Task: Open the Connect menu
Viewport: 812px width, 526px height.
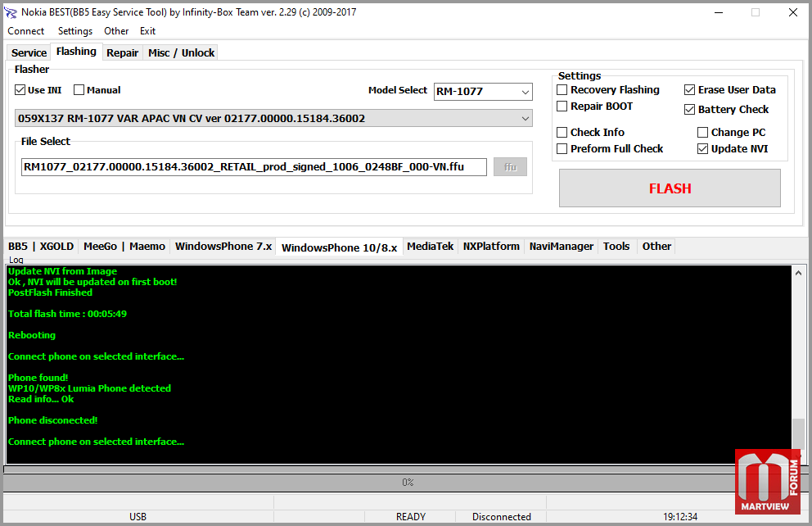Action: pyautogui.click(x=26, y=31)
